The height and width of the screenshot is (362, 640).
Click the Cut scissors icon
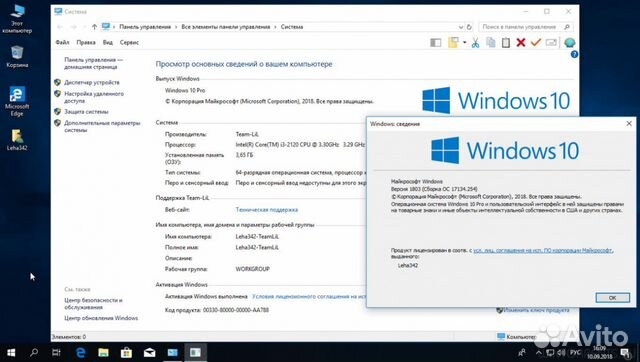(476, 42)
